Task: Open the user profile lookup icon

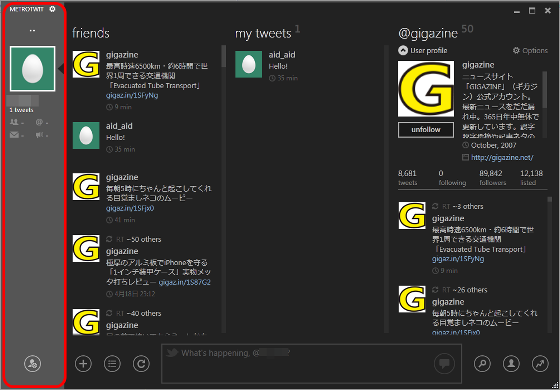Action: tap(511, 364)
